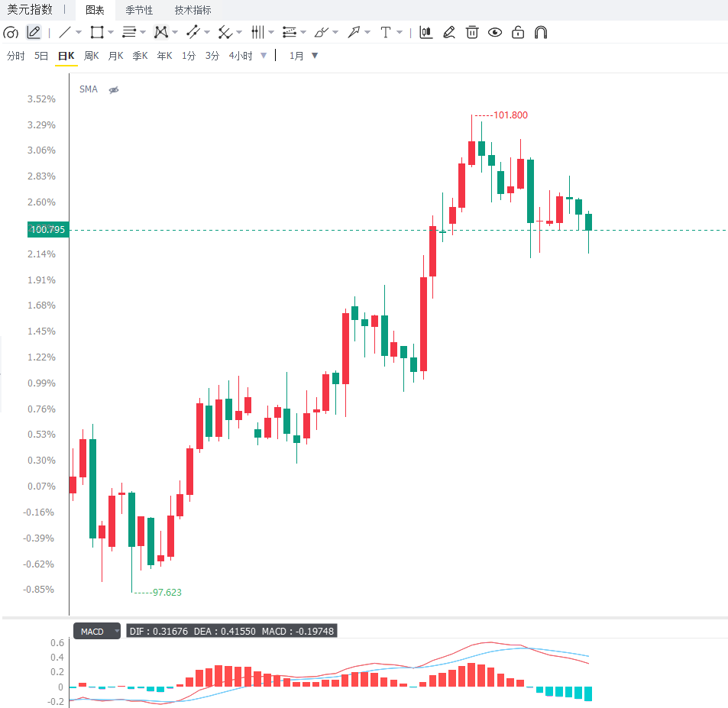Click the 100.795 price label
Image resolution: width=728 pixels, height=708 pixels.
[48, 230]
